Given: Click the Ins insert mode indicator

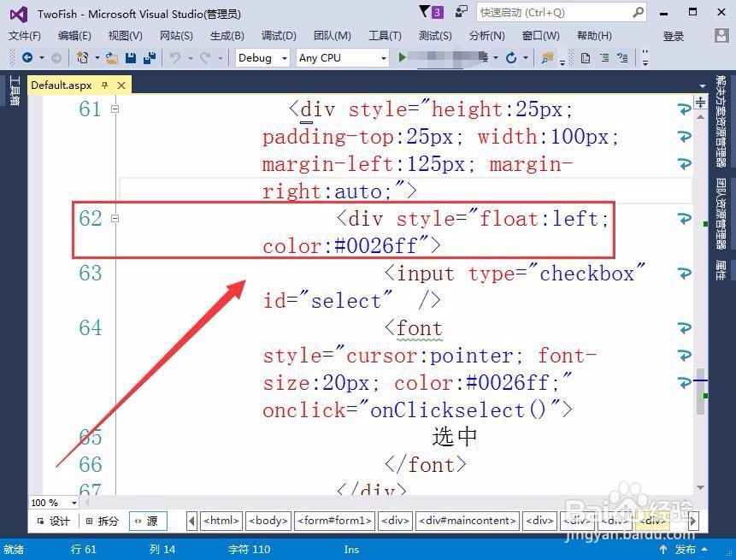Looking at the screenshot, I should pos(351,550).
